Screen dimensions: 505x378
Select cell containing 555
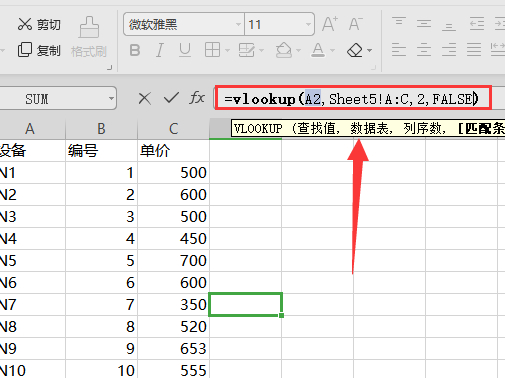tap(173, 369)
